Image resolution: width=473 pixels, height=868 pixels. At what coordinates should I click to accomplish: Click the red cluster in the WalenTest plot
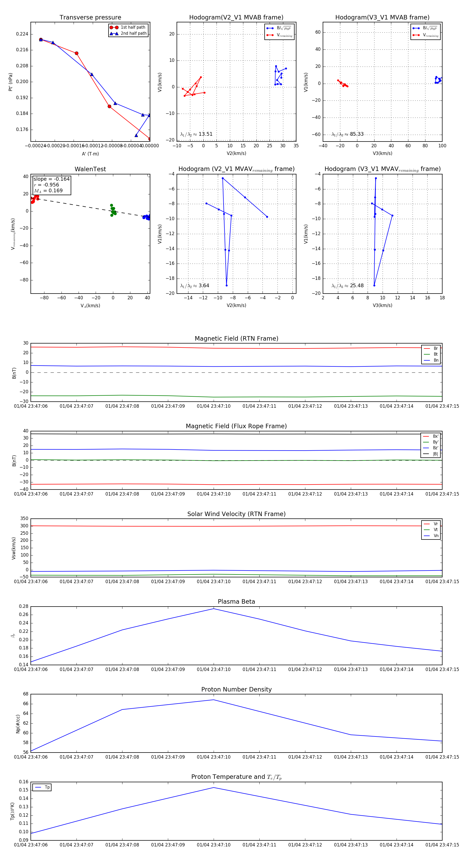pos(34,199)
